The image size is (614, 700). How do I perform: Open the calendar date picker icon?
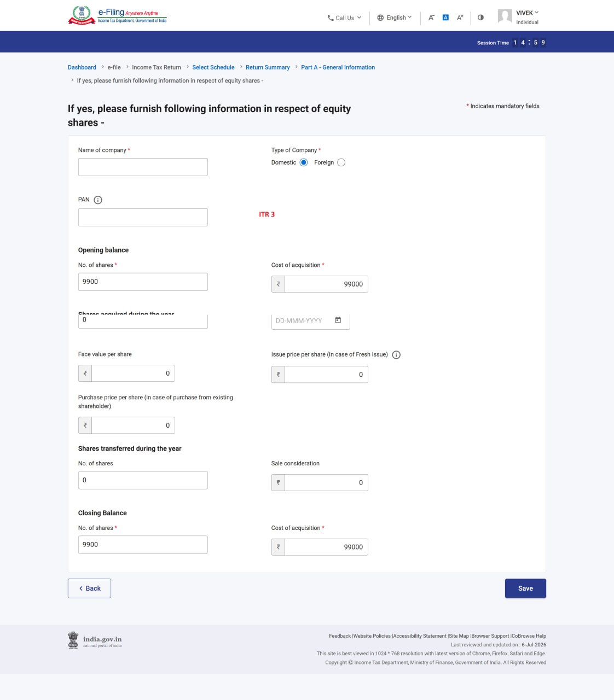click(338, 320)
